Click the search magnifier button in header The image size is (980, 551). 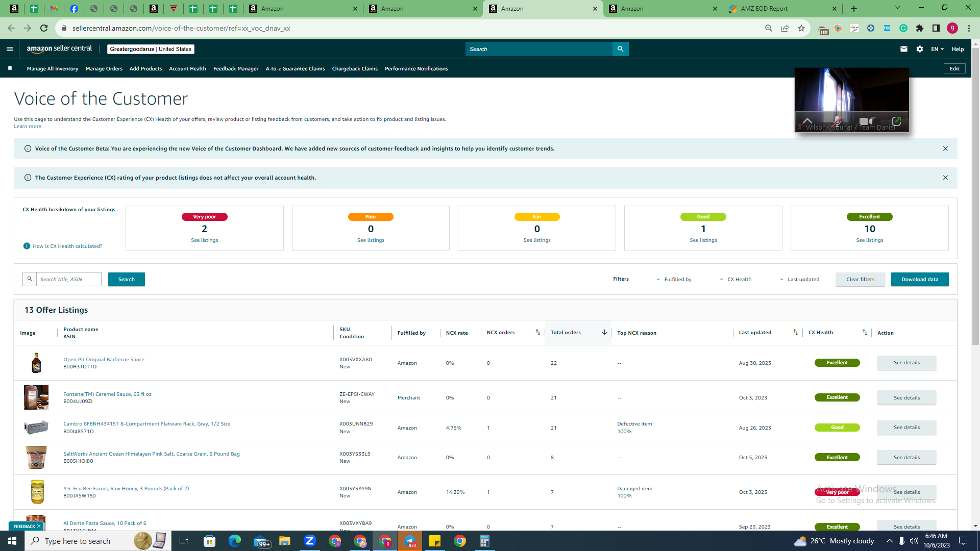[620, 49]
